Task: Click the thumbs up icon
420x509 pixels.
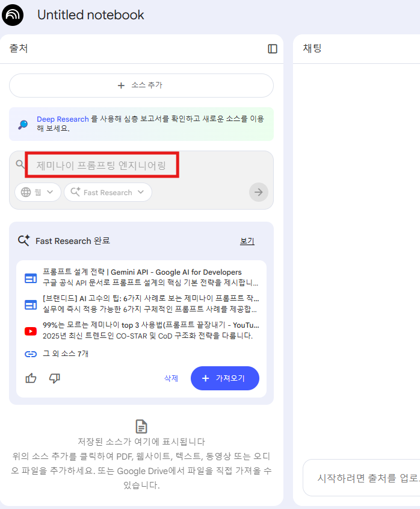Action: pyautogui.click(x=31, y=378)
